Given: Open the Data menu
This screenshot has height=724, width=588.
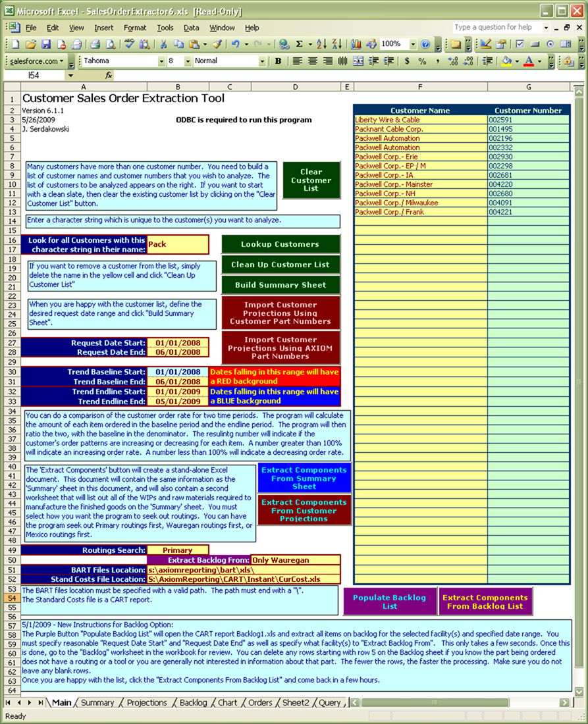Looking at the screenshot, I should pos(191,28).
